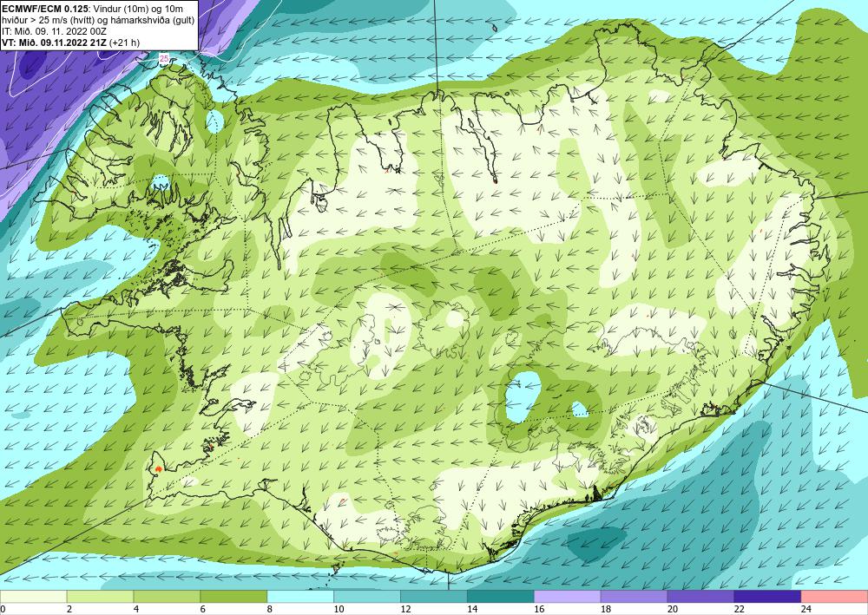Click the legend scale label "14"
Image resolution: width=868 pixels, height=615 pixels.
tap(472, 609)
